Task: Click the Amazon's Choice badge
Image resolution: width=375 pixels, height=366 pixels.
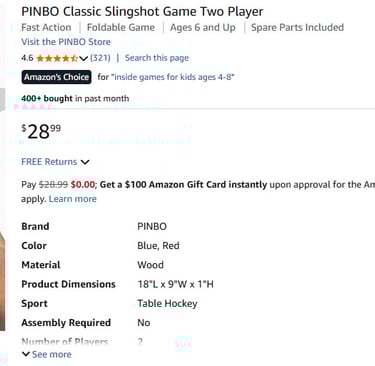Action: point(56,77)
